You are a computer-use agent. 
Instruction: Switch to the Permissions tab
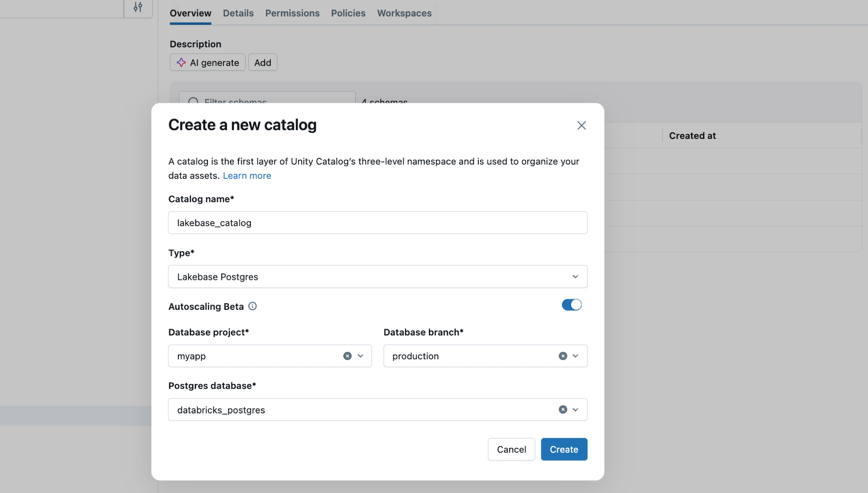292,13
